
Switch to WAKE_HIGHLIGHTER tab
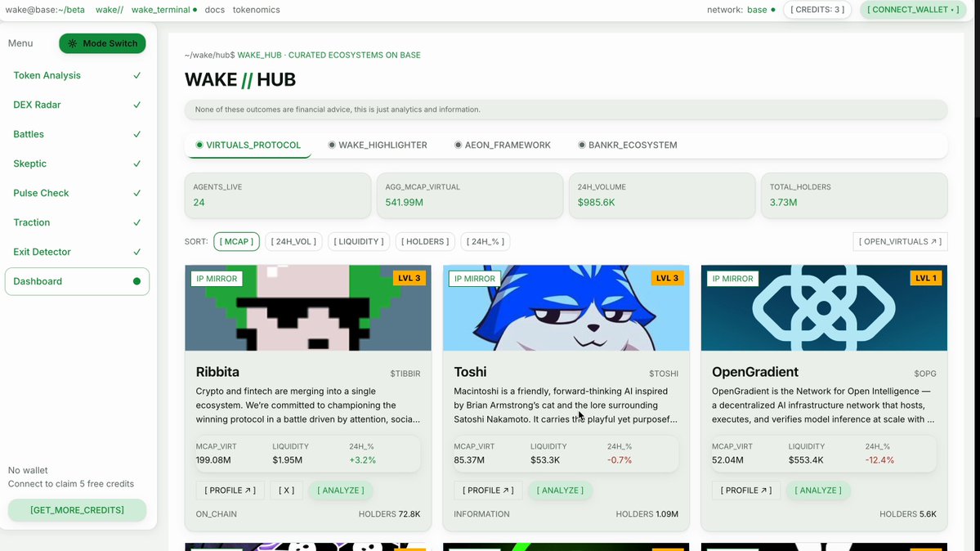[378, 145]
